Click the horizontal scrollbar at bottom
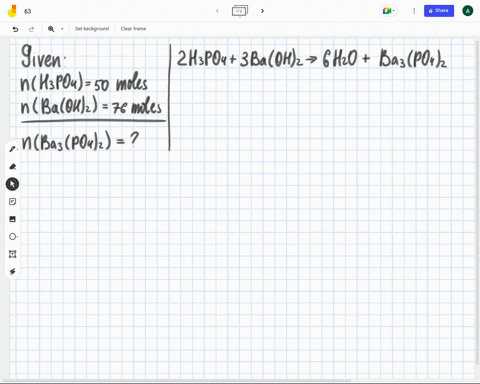Screen dimensions: 480x384 [177, 380]
